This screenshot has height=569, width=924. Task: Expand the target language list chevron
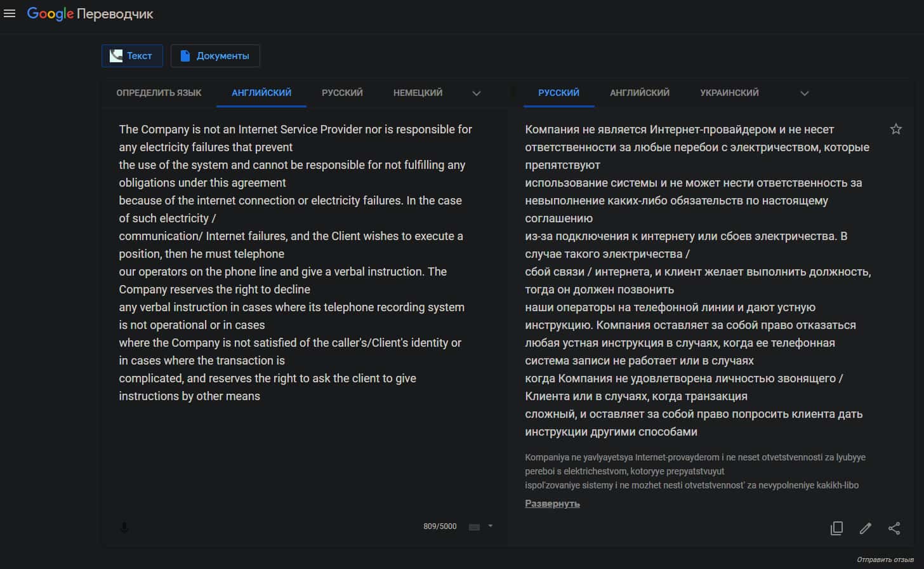click(804, 93)
